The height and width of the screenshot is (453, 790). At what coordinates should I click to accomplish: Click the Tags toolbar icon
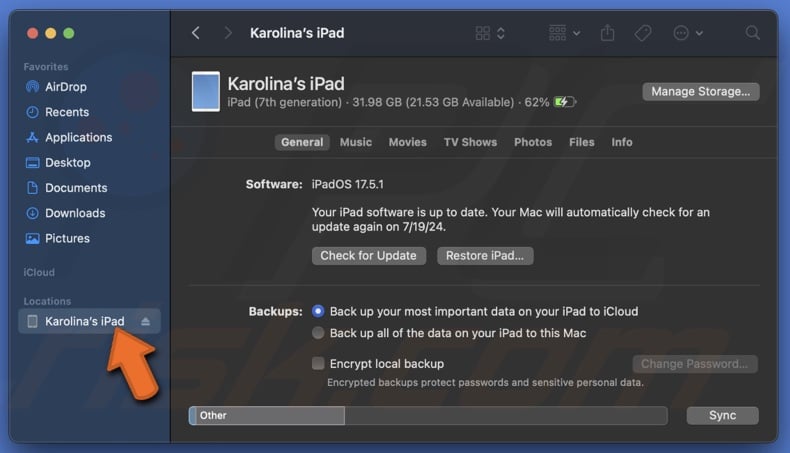643,33
